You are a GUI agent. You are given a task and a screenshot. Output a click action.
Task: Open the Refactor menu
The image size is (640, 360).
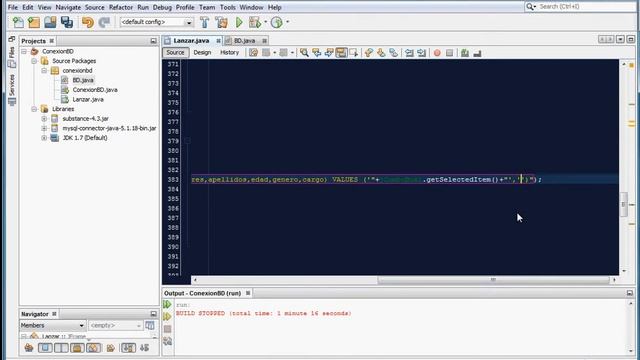click(121, 7)
